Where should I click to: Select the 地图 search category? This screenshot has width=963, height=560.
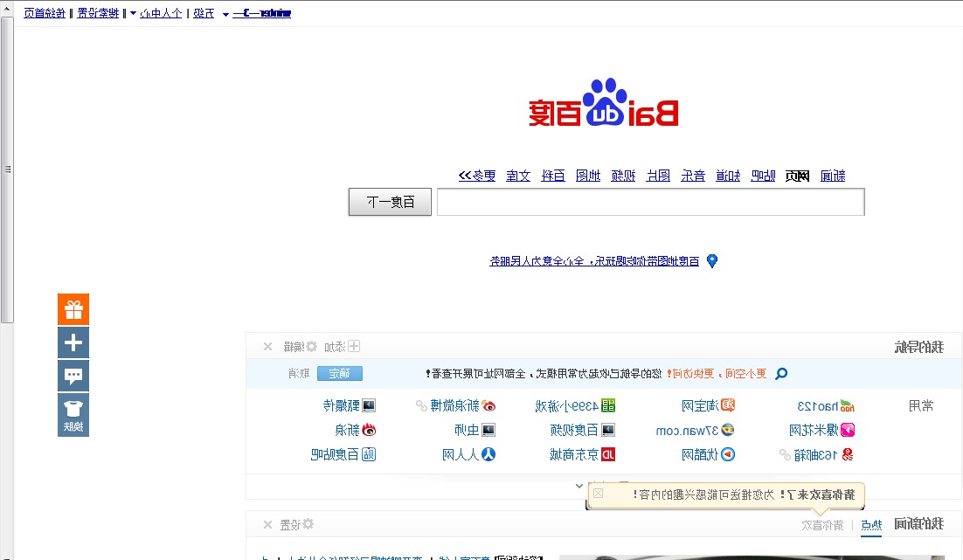click(x=588, y=176)
